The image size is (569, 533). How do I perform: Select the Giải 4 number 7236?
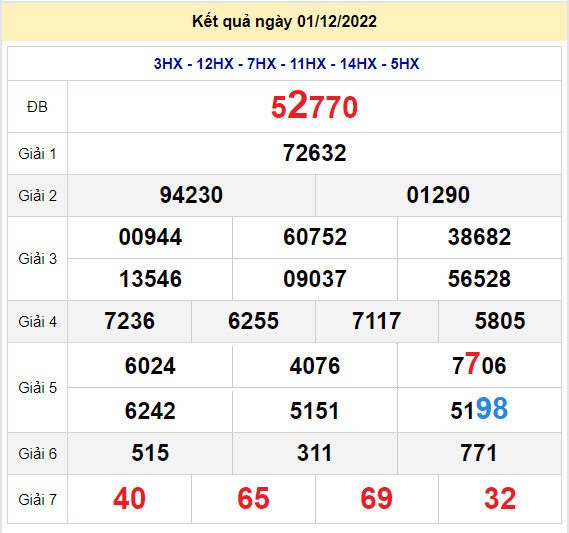click(130, 321)
